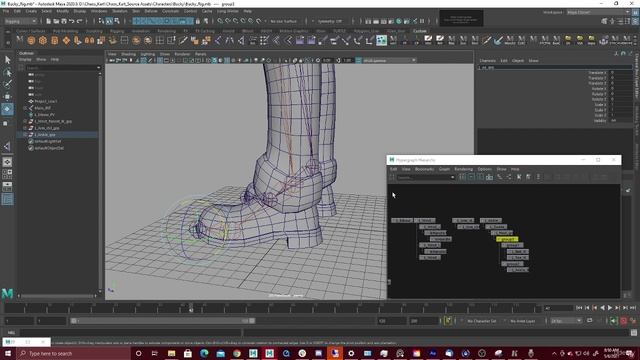Go to start of playback range
This screenshot has width=640, height=360.
coord(579,308)
